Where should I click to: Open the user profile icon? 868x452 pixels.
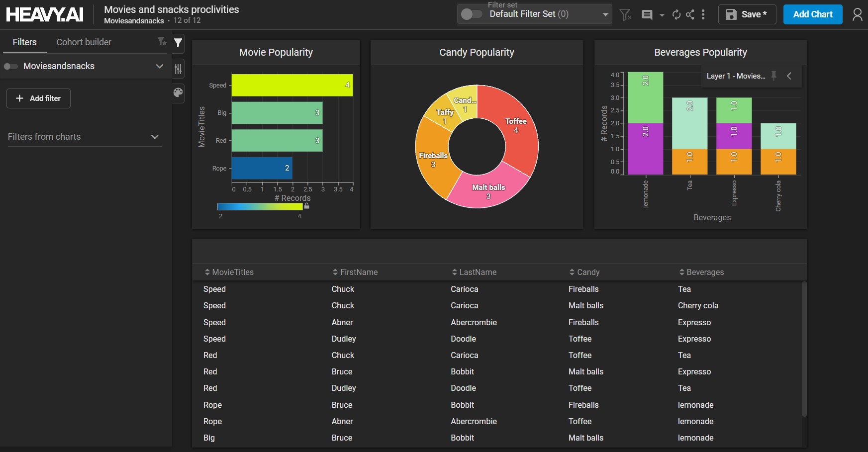click(x=857, y=15)
